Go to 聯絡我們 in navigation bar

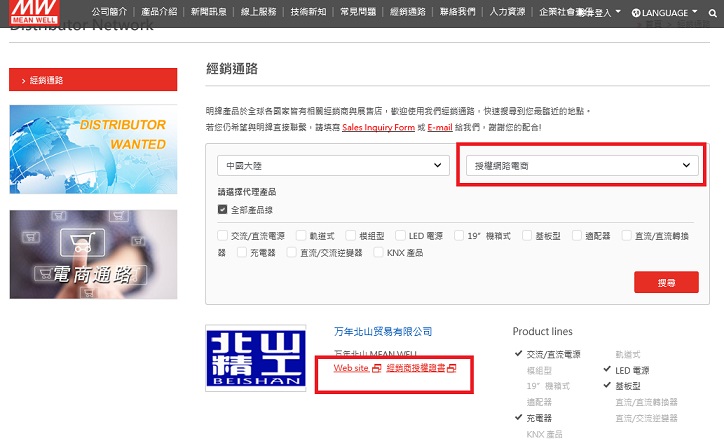[458, 13]
